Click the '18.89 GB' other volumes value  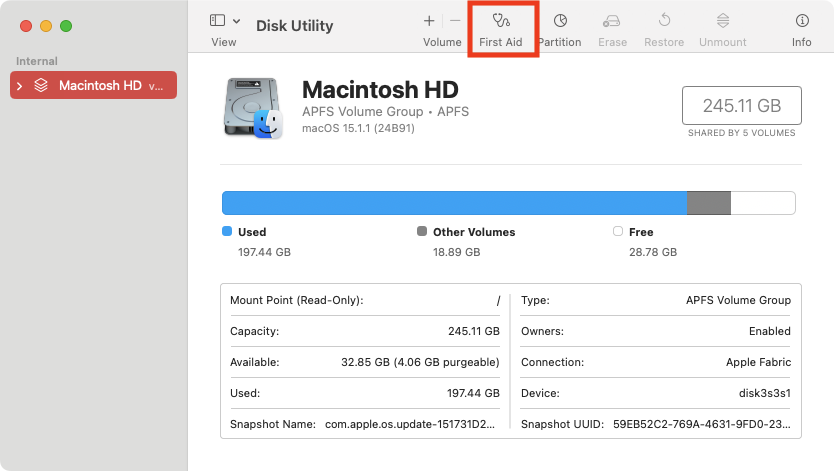point(456,252)
